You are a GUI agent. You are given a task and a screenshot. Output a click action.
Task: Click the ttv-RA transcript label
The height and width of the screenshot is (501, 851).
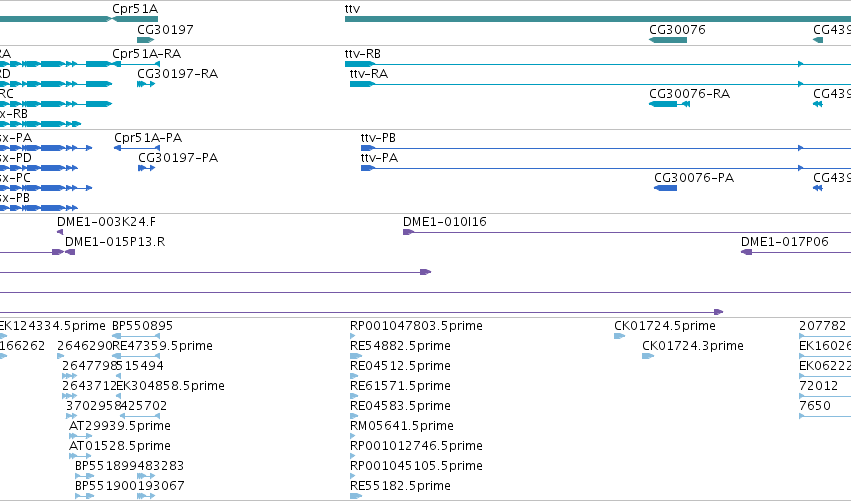tap(369, 74)
